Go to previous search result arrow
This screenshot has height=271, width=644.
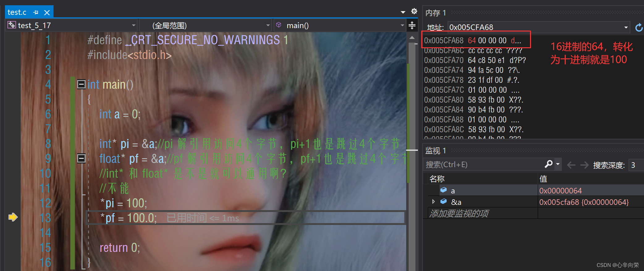click(x=571, y=165)
